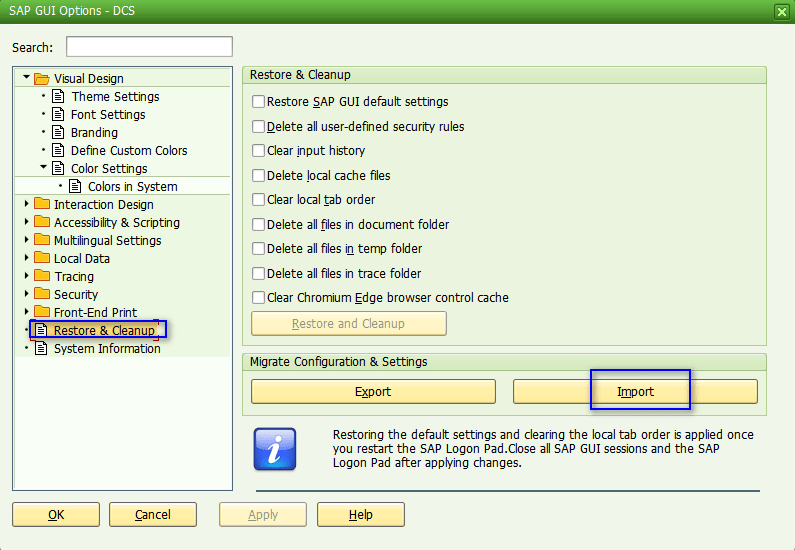Tick Delete all files in temp folder

259,249
